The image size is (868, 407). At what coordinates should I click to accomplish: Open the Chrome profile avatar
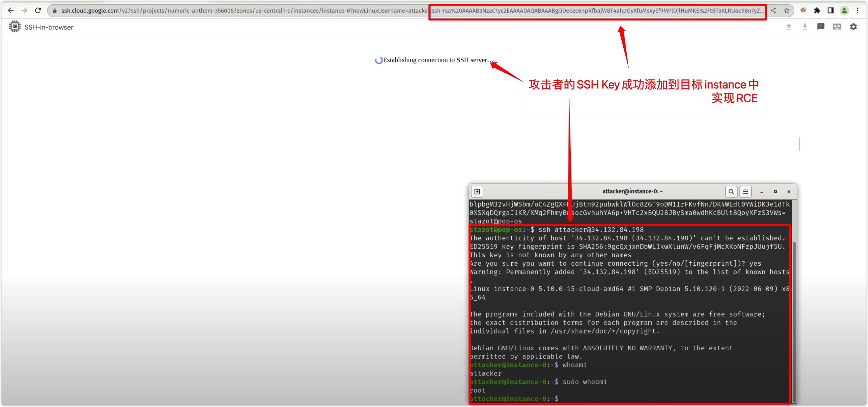[x=844, y=11]
